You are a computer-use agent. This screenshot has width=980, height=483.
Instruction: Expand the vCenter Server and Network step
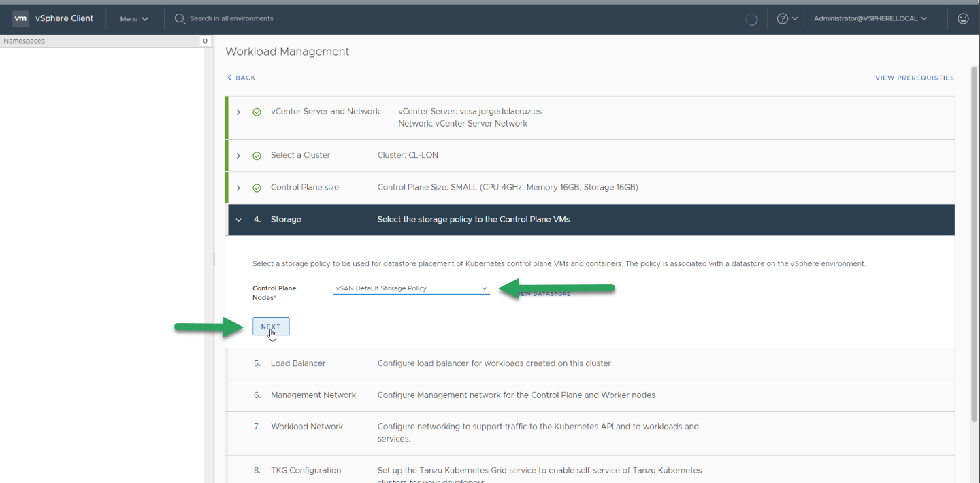238,112
